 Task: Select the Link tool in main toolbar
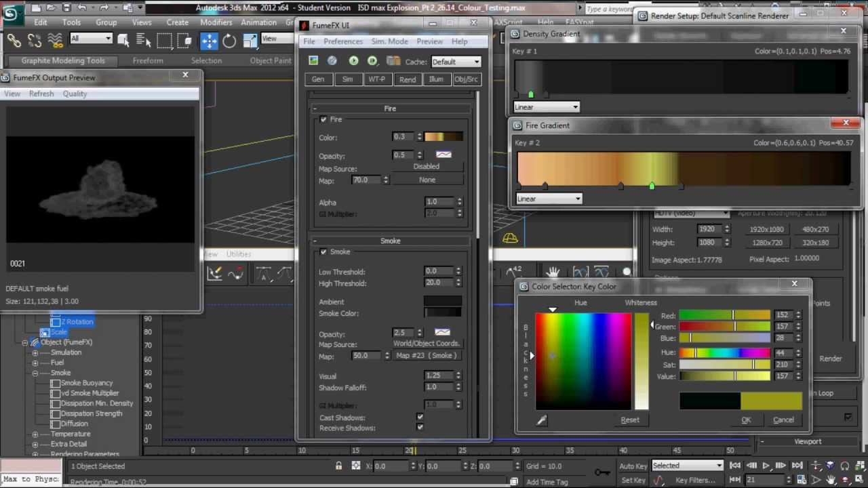point(14,41)
